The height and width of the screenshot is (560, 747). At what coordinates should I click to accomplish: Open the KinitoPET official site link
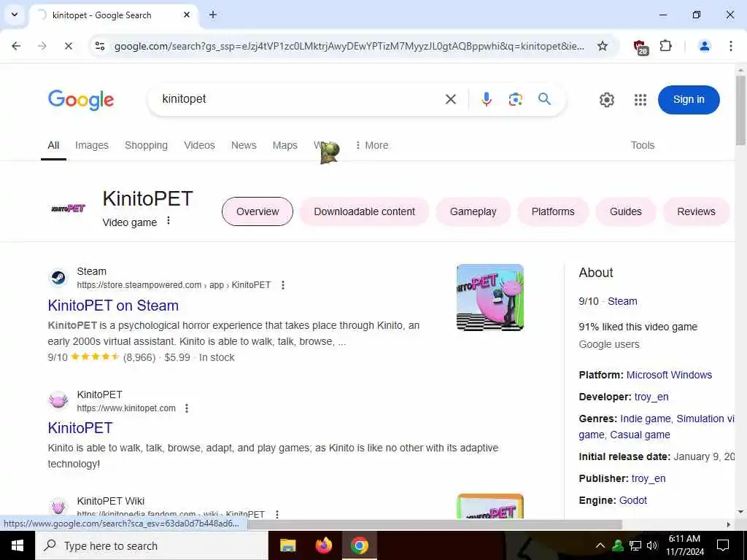tap(80, 427)
